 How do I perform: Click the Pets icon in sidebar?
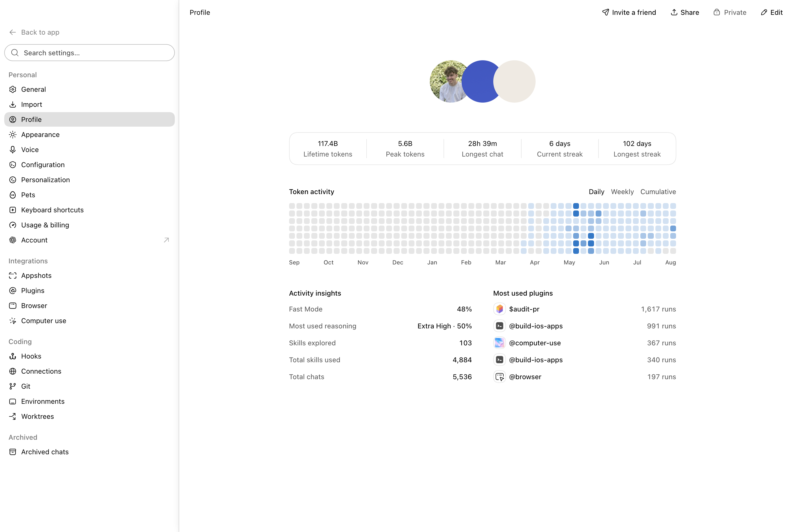coord(12,195)
